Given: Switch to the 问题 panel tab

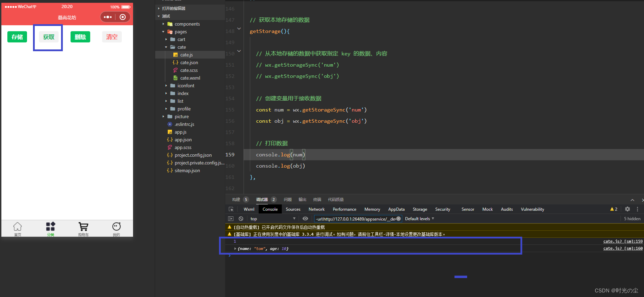Looking at the screenshot, I should point(288,200).
